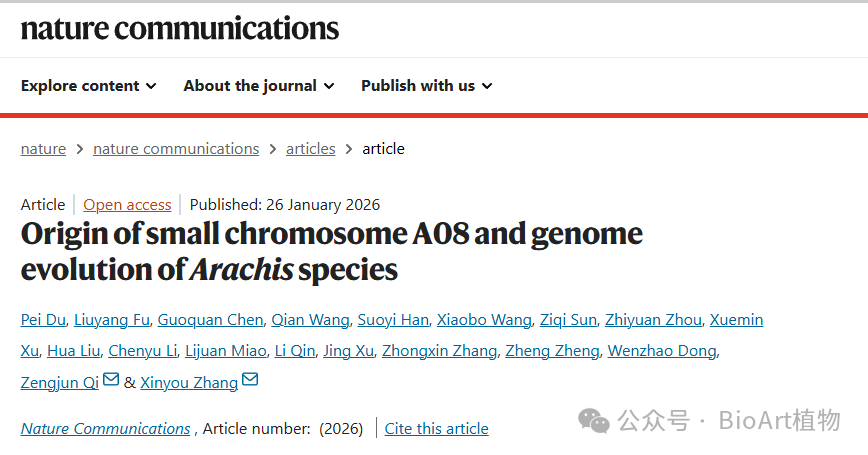
Task: Open author Pei Du's profile link
Action: [44, 320]
